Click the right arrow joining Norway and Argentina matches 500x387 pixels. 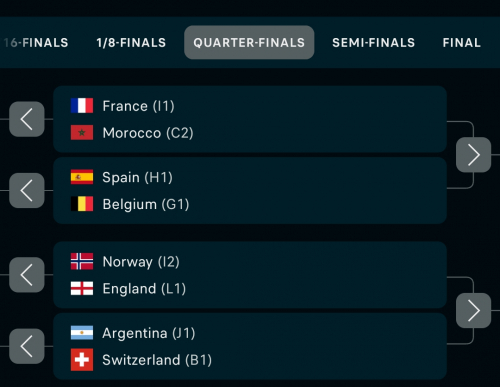(x=473, y=310)
